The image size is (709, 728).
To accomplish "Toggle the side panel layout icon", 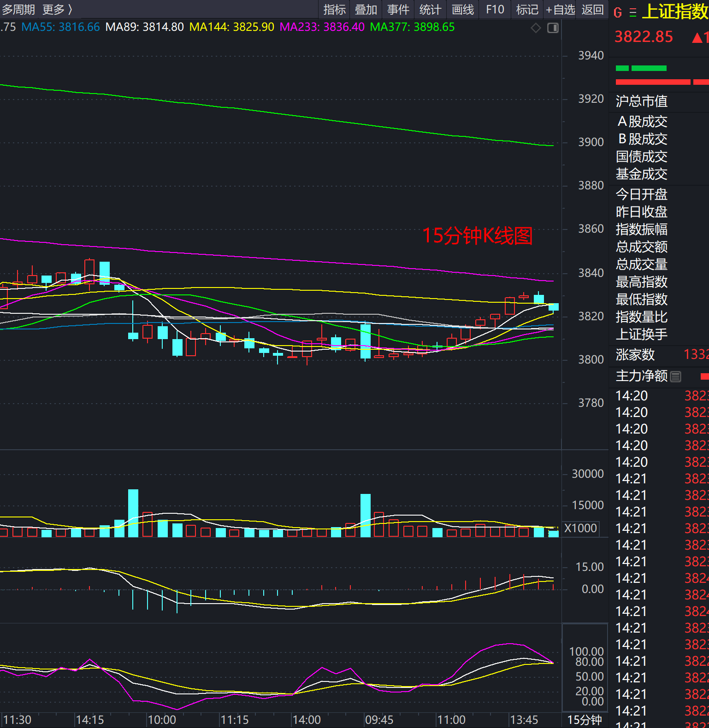I will tap(553, 28).
